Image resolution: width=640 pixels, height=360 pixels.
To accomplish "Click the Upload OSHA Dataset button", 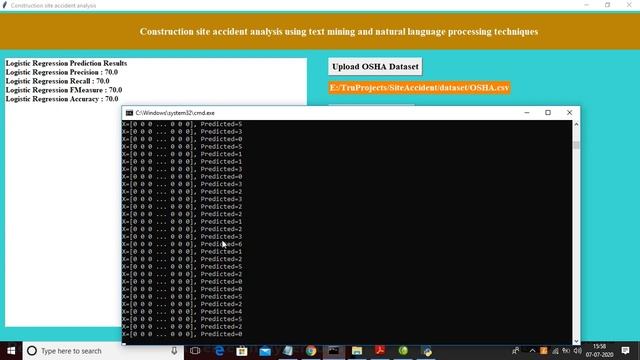I will click(375, 67).
